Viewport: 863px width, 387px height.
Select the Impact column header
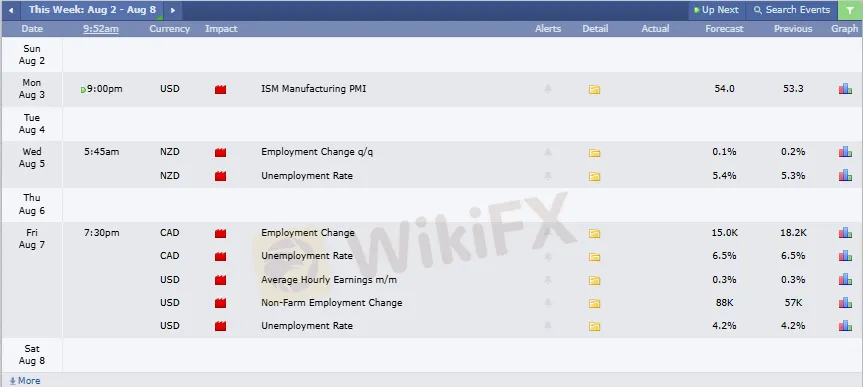pyautogui.click(x=221, y=29)
